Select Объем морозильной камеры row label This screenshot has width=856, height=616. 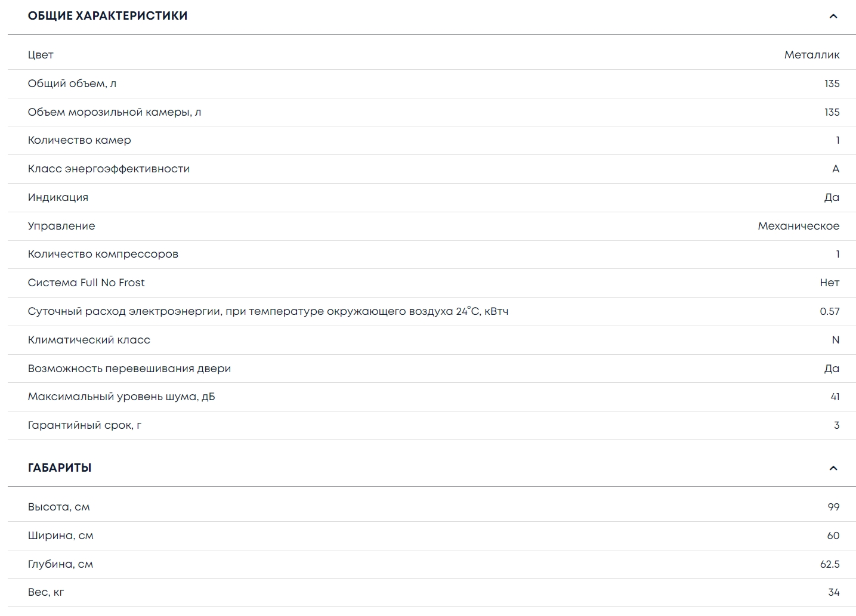[114, 112]
